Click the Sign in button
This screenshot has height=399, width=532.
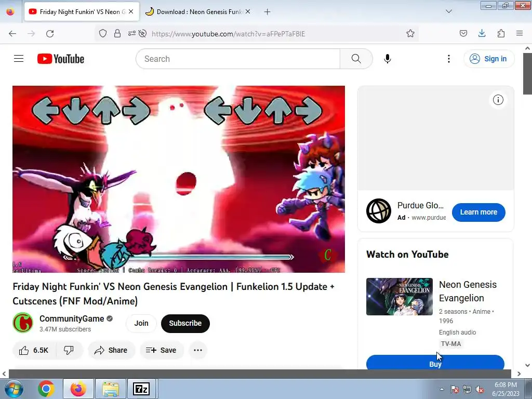point(489,59)
